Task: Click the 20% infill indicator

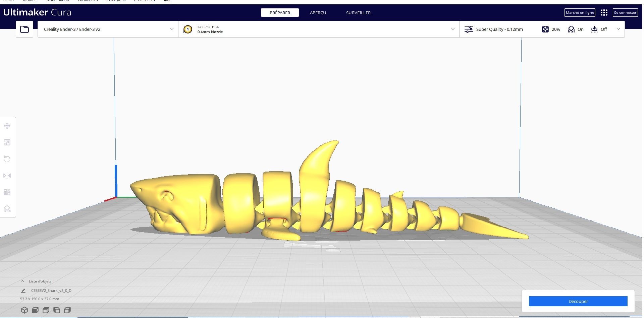Action: [x=551, y=29]
